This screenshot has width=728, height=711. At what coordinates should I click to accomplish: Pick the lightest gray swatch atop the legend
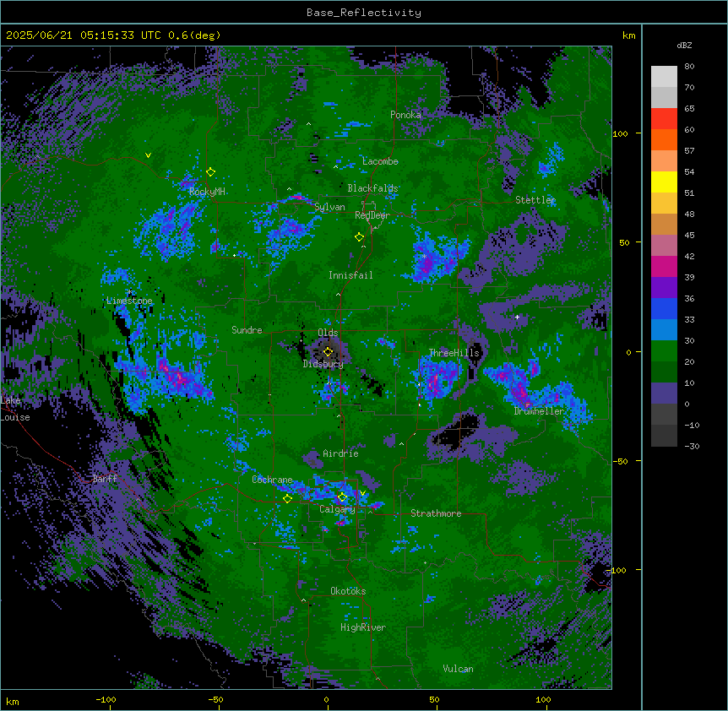(664, 77)
